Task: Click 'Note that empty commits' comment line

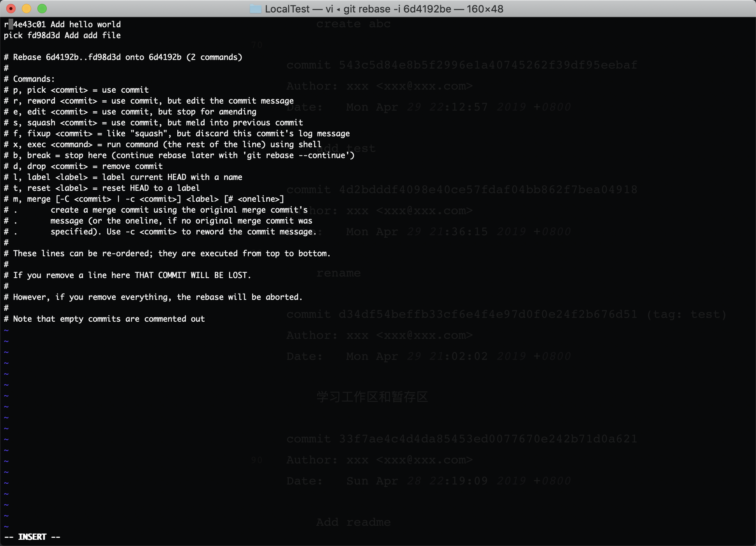Action: 104,319
